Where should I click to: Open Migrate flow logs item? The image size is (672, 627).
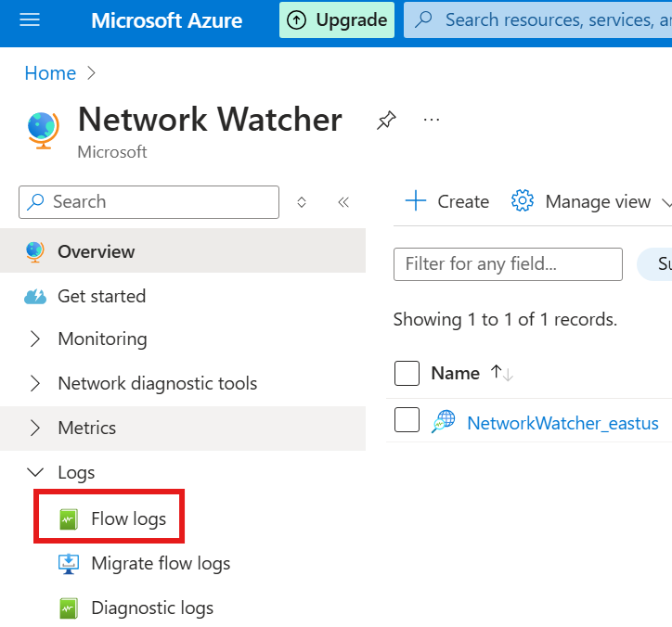tap(161, 564)
